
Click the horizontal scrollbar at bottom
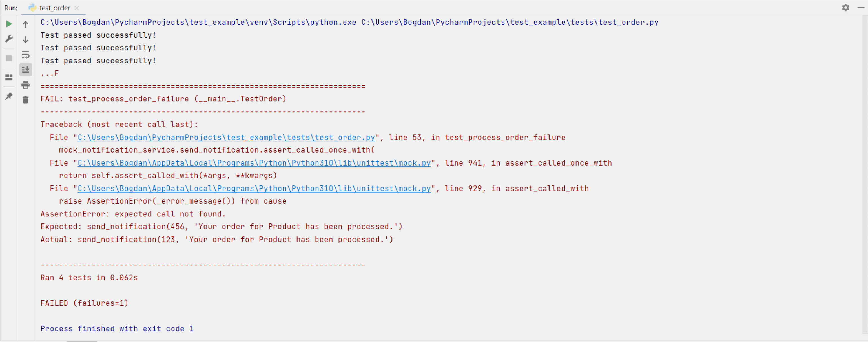[x=81, y=341]
